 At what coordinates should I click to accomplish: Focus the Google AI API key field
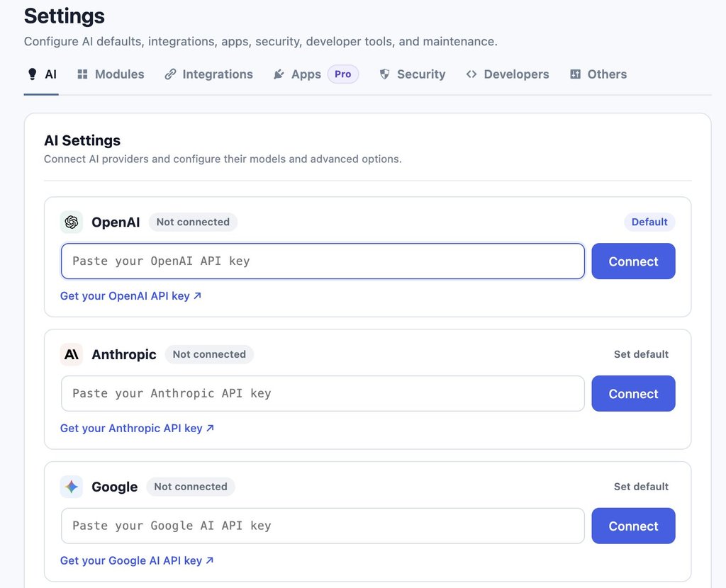point(323,526)
